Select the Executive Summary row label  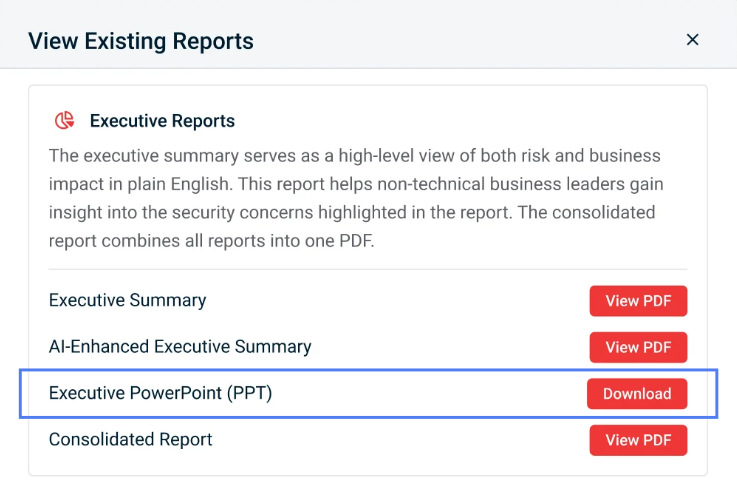point(127,300)
